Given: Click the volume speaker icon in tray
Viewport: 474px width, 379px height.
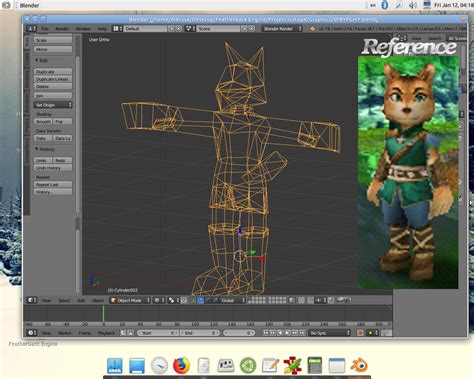Looking at the screenshot, I should point(413,5).
